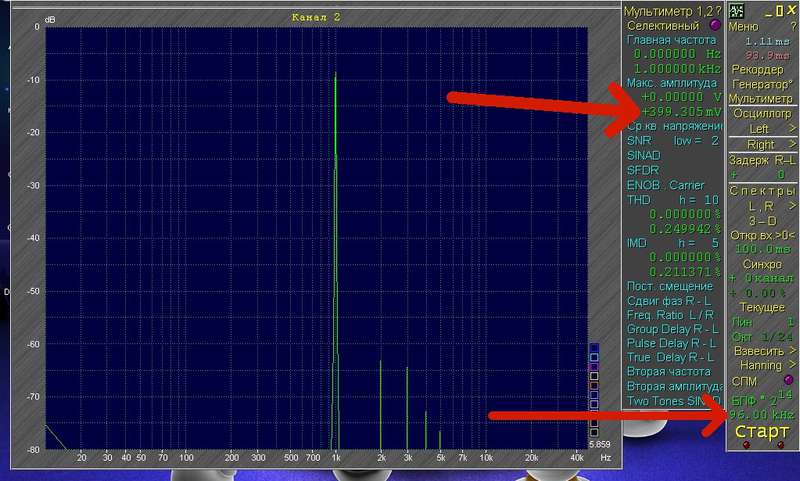Select the ENOB measurement label
Image resolution: width=800 pixels, height=481 pixels.
pos(643,185)
